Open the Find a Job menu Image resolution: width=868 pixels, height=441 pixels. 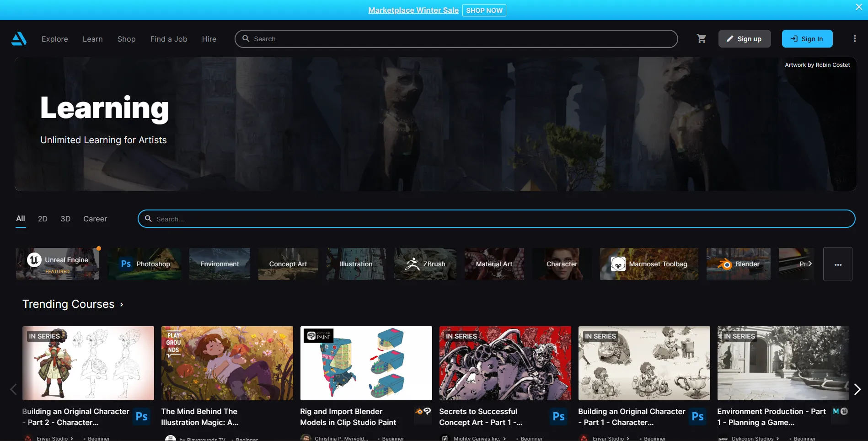pyautogui.click(x=169, y=39)
